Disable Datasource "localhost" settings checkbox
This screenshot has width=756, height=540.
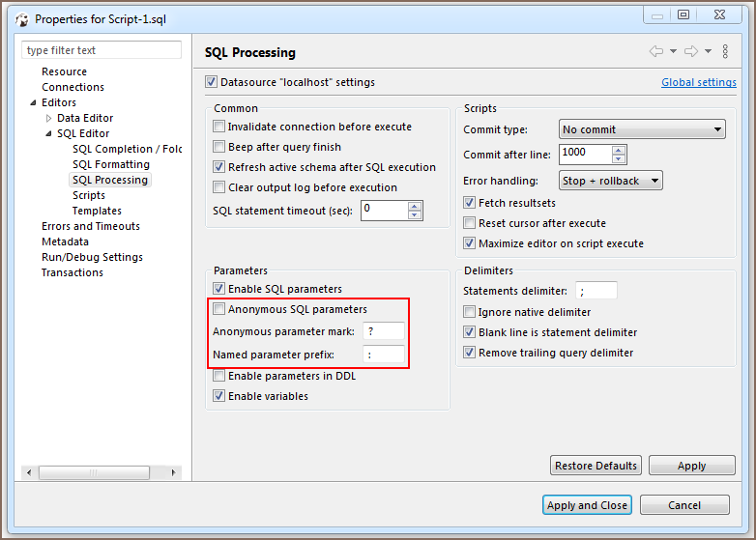tap(212, 82)
